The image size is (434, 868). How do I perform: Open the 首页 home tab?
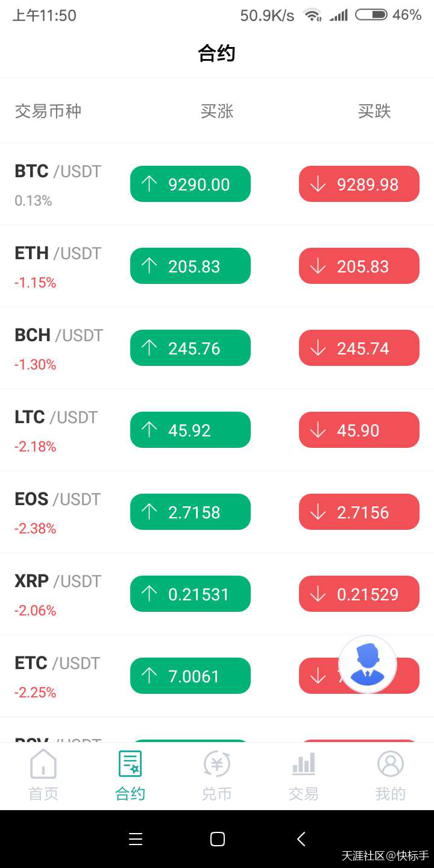tap(43, 775)
